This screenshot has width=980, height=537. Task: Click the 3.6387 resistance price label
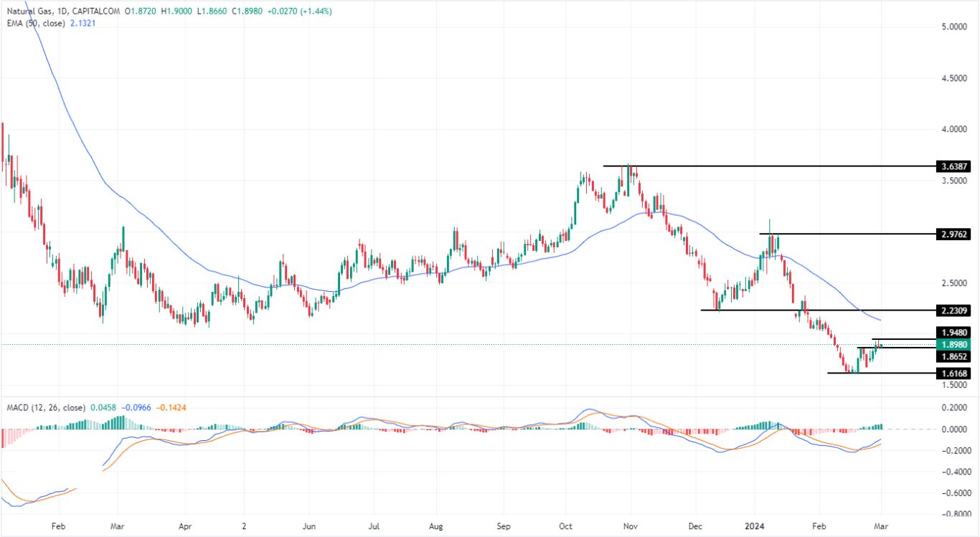(x=954, y=166)
